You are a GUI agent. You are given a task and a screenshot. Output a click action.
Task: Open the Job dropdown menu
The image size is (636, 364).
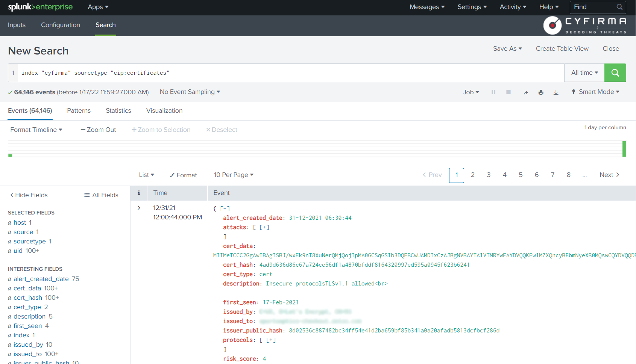[x=471, y=92]
